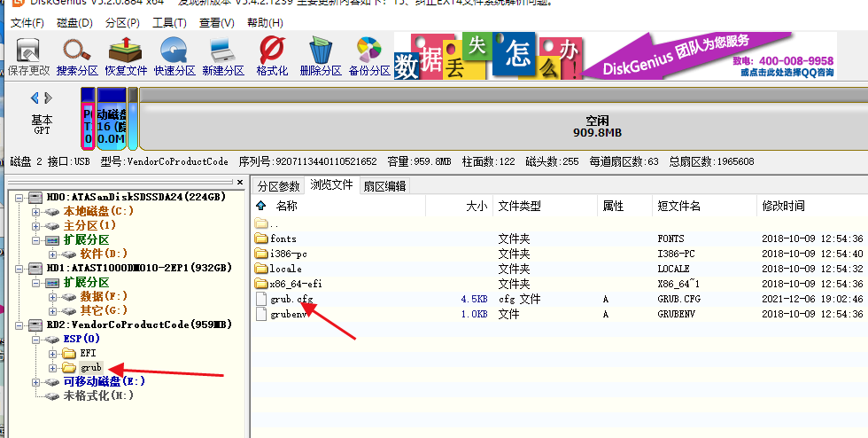Switch to the 扇区编辑 tab

(384, 185)
